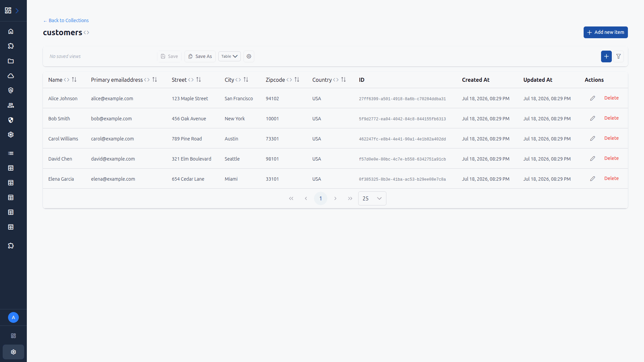Select page 1
Image resolution: width=644 pixels, height=362 pixels.
tap(321, 198)
